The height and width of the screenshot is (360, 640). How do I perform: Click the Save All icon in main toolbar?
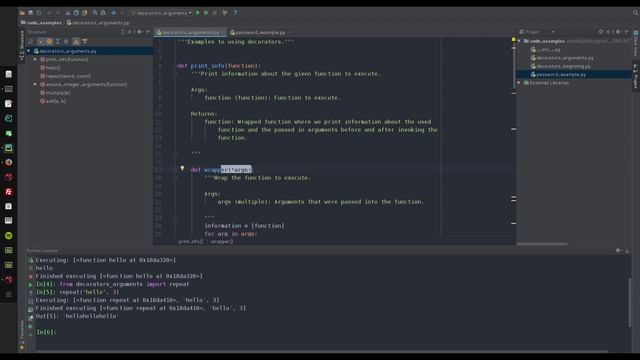pos(31,13)
